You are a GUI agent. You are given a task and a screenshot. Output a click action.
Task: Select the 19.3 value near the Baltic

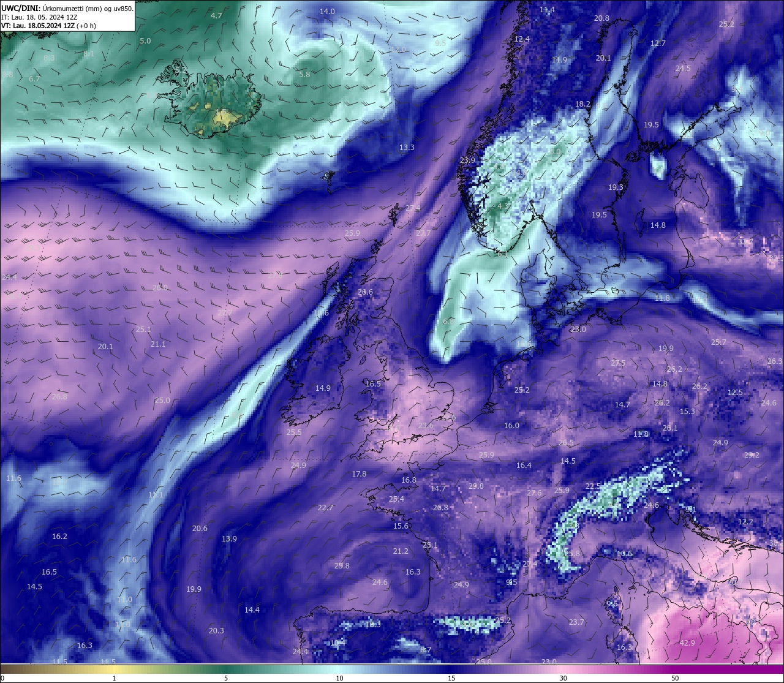pos(616,187)
